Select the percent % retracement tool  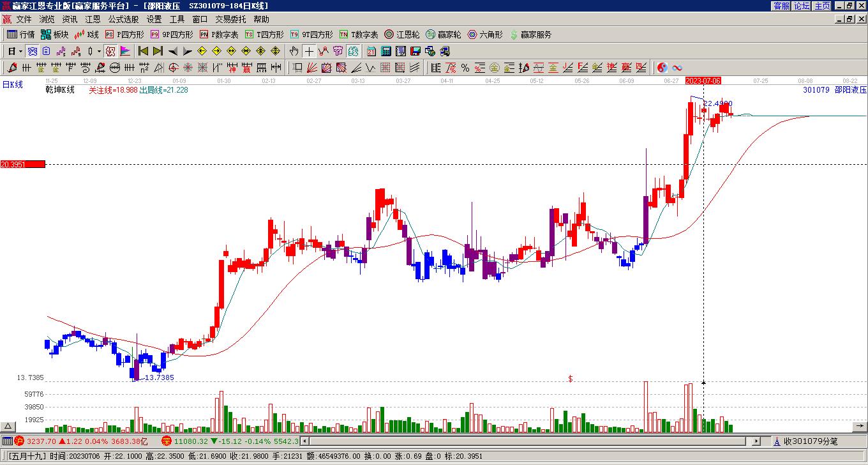(x=465, y=68)
